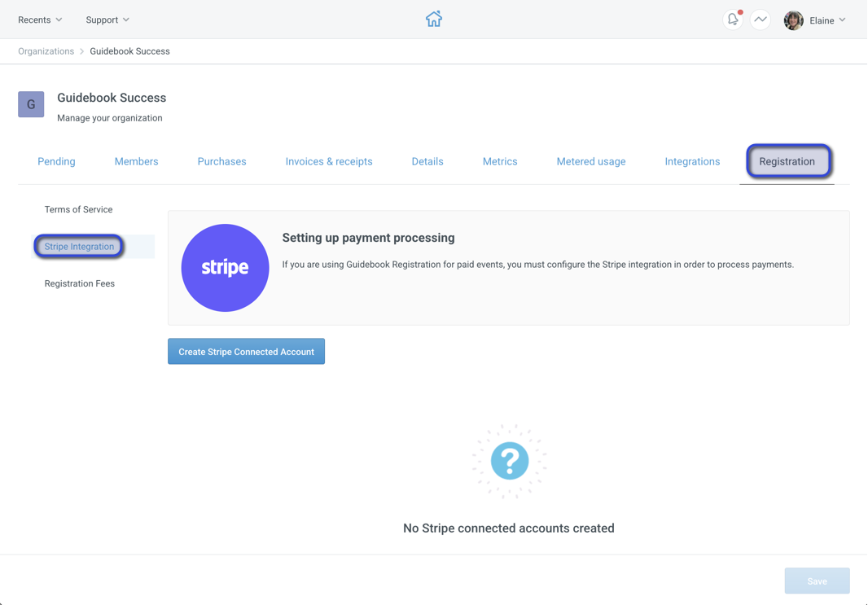This screenshot has width=868, height=605.
Task: Open the Invoices & receipts tab
Action: click(x=329, y=161)
